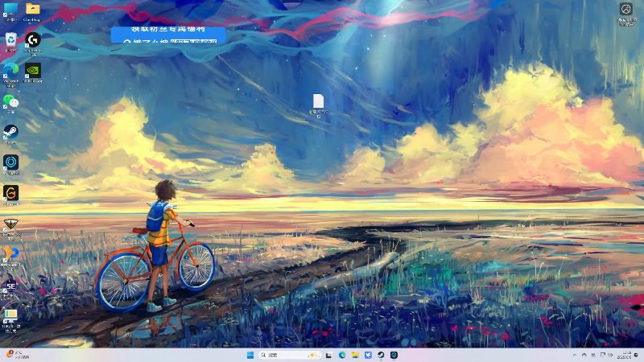Open Microsoft Edge from the taskbar
Viewport: 644px width, 362px height.
[x=342, y=355]
